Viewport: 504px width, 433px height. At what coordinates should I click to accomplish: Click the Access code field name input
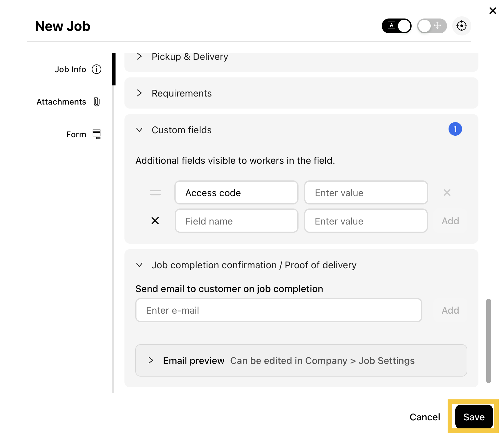(236, 193)
